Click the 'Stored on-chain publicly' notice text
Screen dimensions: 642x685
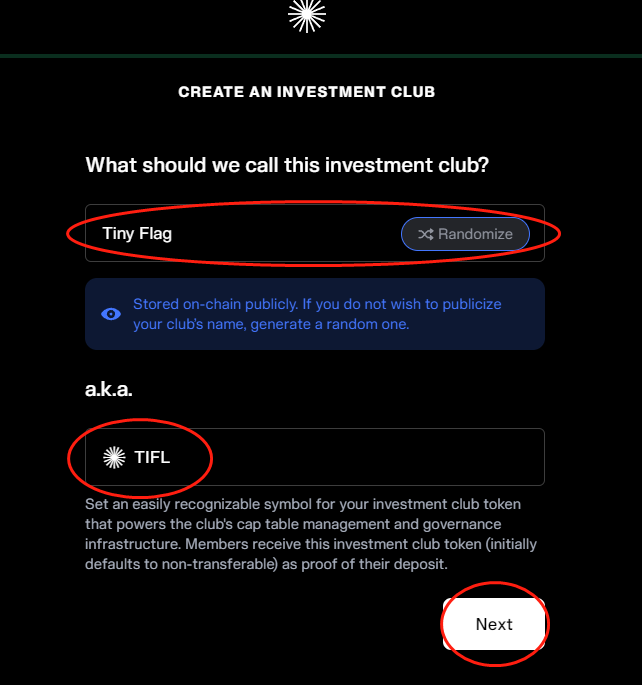click(x=317, y=304)
